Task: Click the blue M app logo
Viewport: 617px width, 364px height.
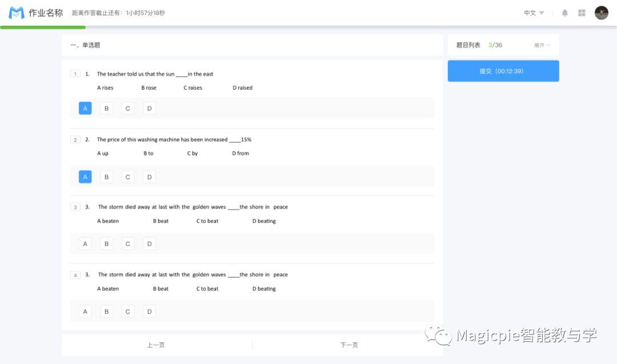Action: coord(16,13)
